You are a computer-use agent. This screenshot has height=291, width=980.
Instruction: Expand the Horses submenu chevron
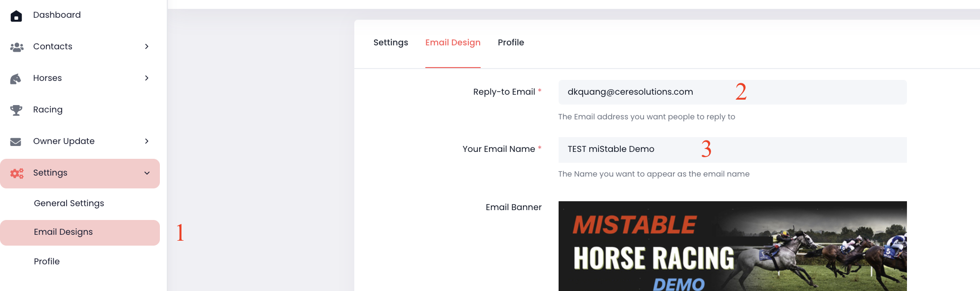[x=147, y=78]
